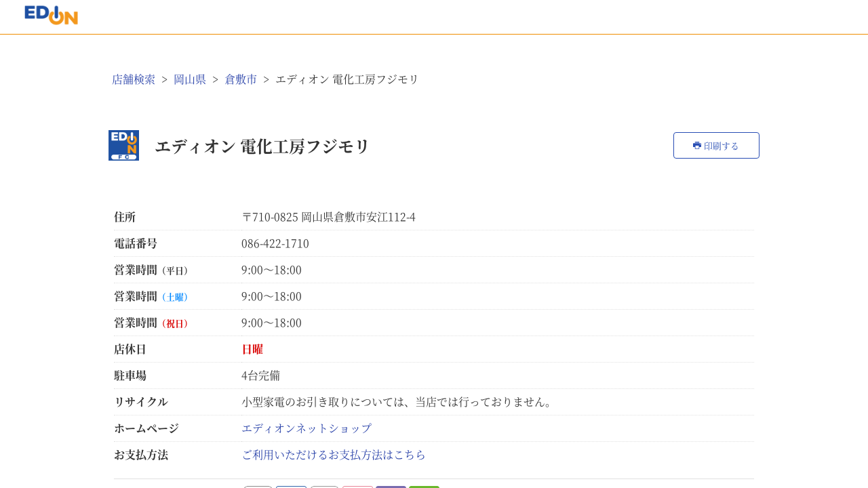Open the 岡山県 breadcrumb link

[x=190, y=79]
